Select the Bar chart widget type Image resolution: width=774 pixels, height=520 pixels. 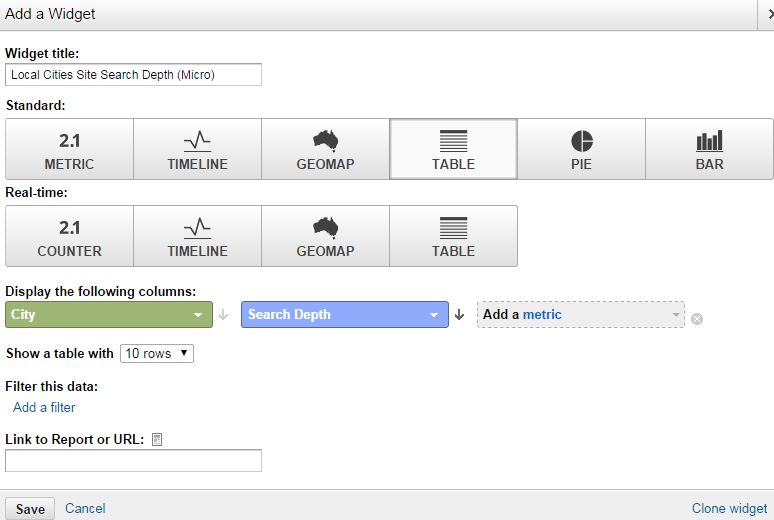pyautogui.click(x=709, y=150)
